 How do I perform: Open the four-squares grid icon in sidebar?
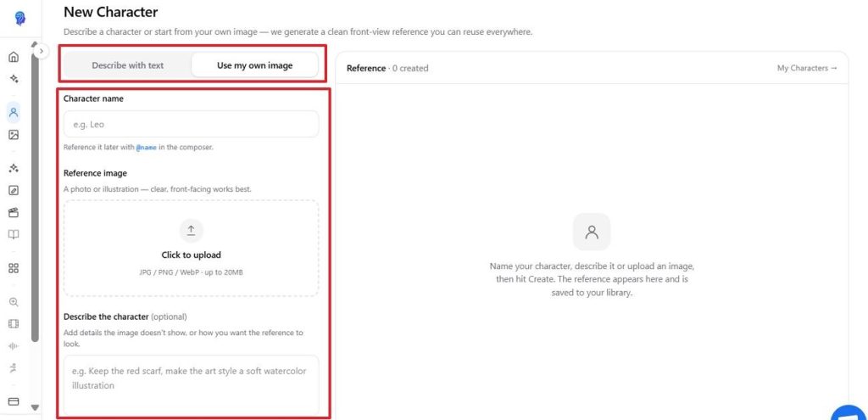(x=14, y=268)
